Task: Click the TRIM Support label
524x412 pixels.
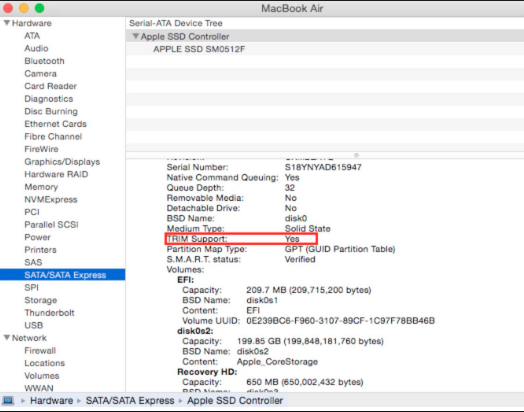Action: coord(197,239)
